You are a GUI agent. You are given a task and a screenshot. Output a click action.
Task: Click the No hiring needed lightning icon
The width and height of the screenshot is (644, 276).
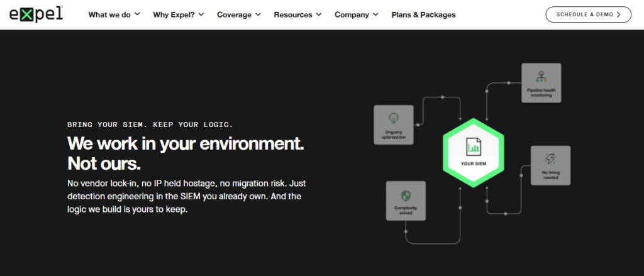[x=550, y=159]
